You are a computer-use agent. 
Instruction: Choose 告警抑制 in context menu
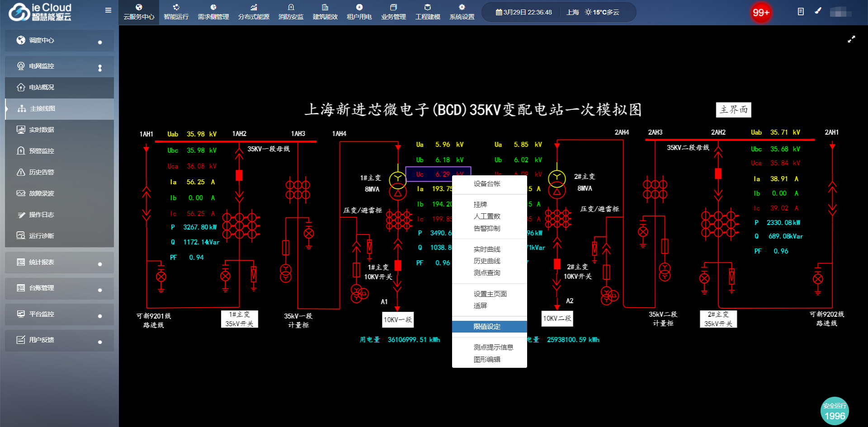click(x=489, y=229)
